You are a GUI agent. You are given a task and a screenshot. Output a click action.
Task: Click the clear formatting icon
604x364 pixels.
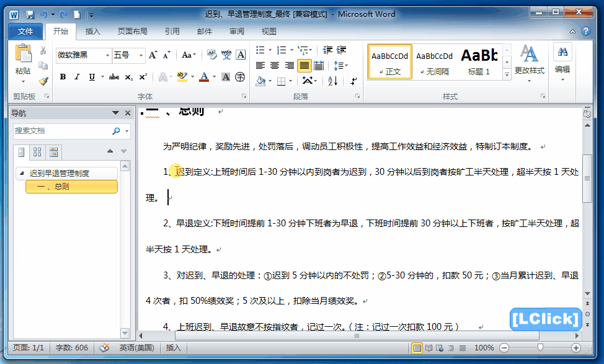[x=211, y=53]
